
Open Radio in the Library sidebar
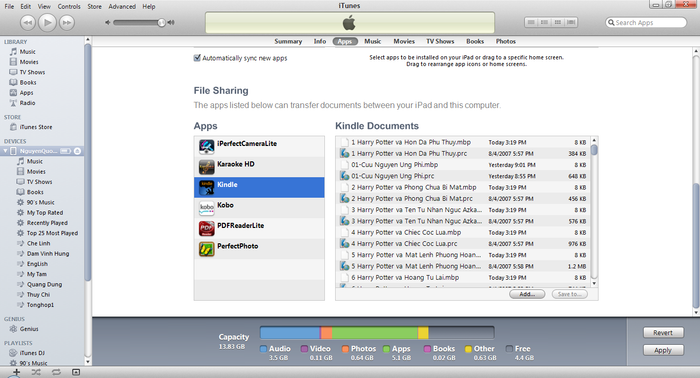(x=22, y=103)
